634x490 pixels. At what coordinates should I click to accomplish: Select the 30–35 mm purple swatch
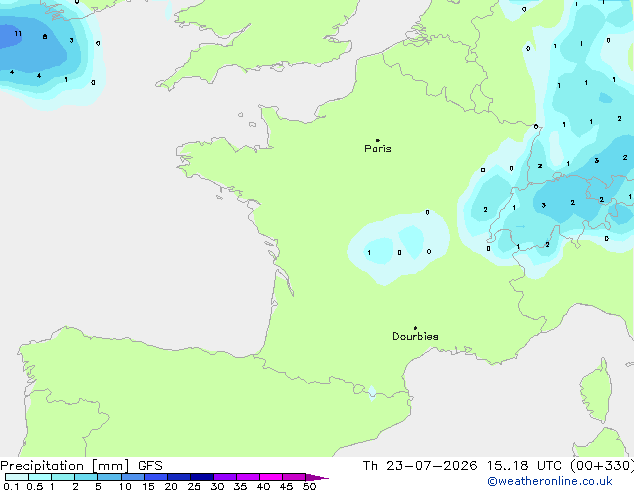point(225,477)
